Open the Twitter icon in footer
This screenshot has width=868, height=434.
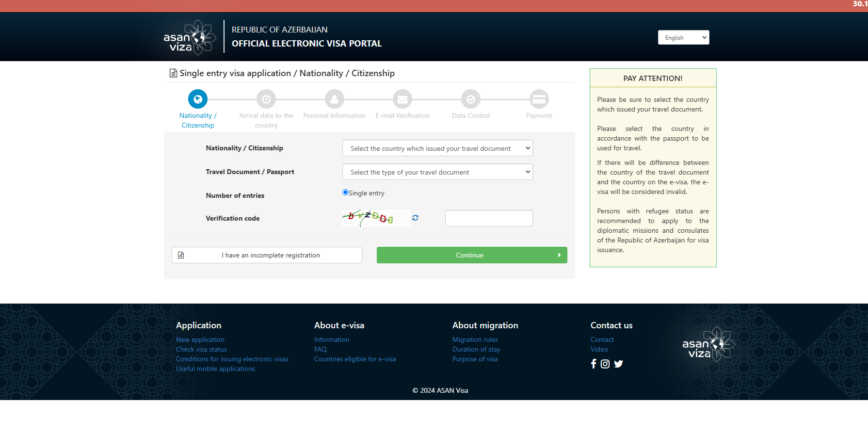(618, 364)
